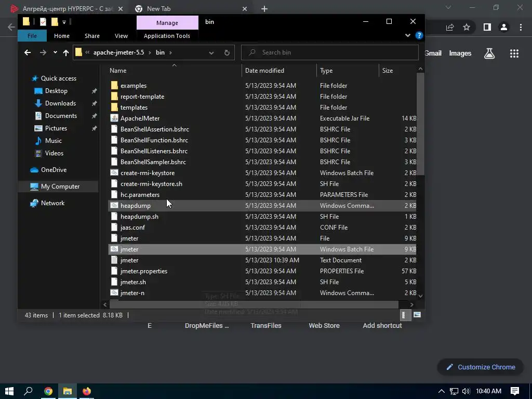Select the templates folder
Screen dimensions: 532x399
[x=134, y=107]
